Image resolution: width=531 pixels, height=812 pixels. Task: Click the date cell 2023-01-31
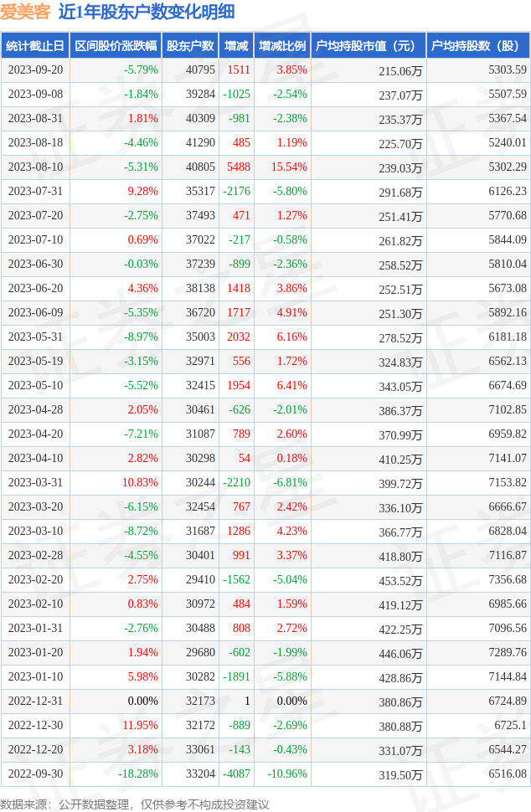pyautogui.click(x=35, y=628)
